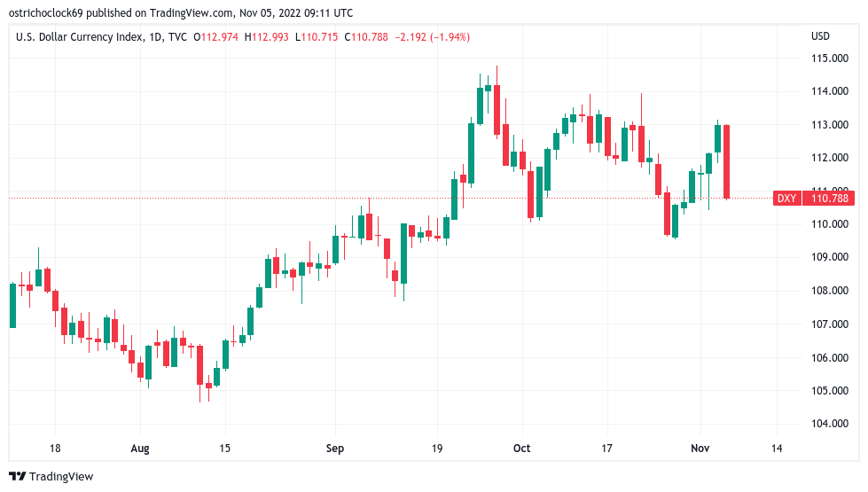Click the TradingView logo icon
Screen dimensions: 868x492
(x=17, y=477)
